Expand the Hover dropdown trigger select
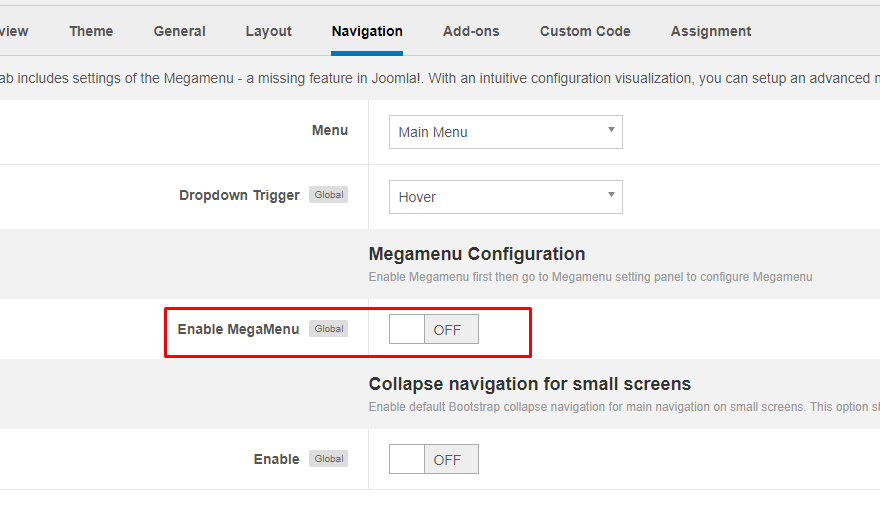880x510 pixels. [505, 197]
